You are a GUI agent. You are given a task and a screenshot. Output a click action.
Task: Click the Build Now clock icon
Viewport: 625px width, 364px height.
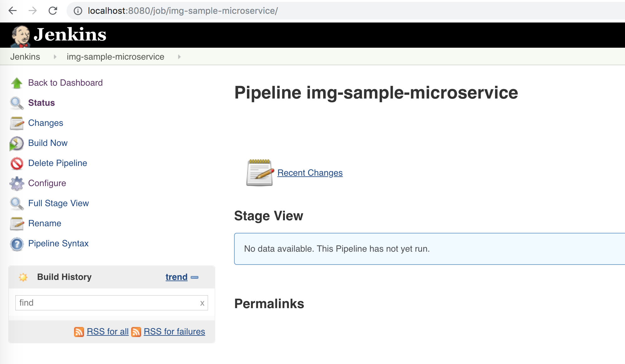pyautogui.click(x=17, y=143)
